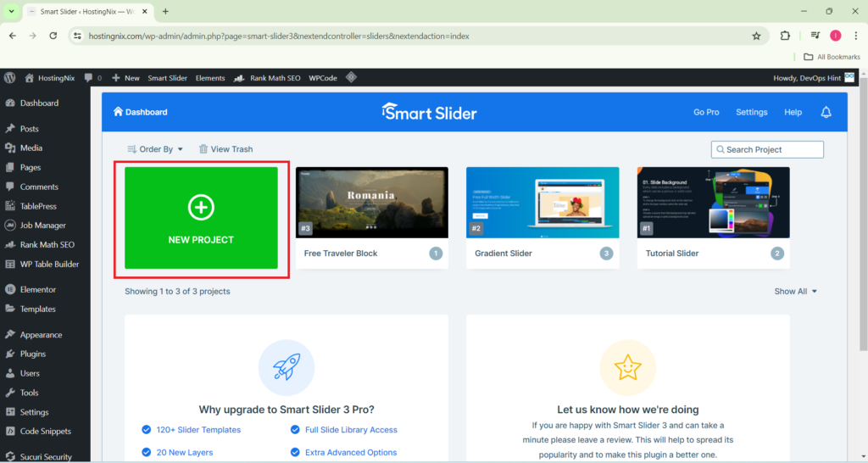Open the Full Slide Library Access link
868x463 pixels.
[x=351, y=430]
